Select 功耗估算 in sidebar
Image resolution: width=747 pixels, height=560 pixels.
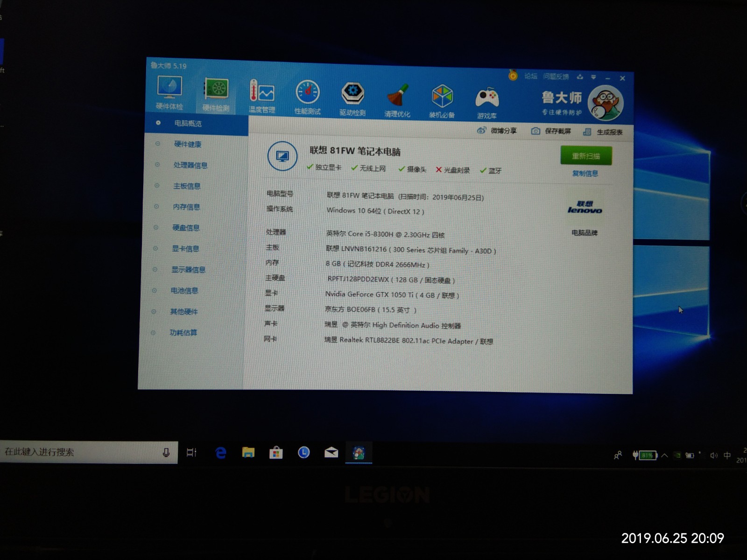tap(183, 333)
